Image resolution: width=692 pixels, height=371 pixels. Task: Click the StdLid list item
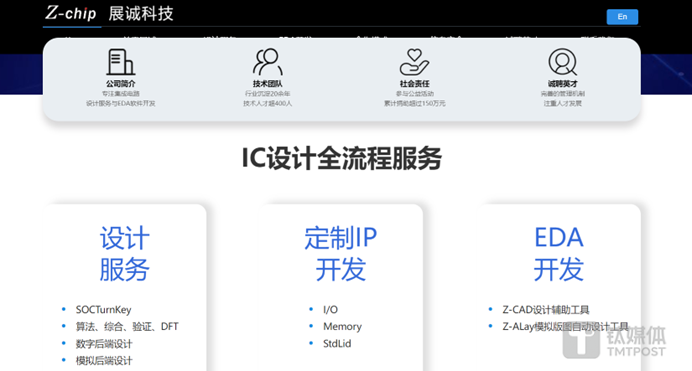click(337, 344)
